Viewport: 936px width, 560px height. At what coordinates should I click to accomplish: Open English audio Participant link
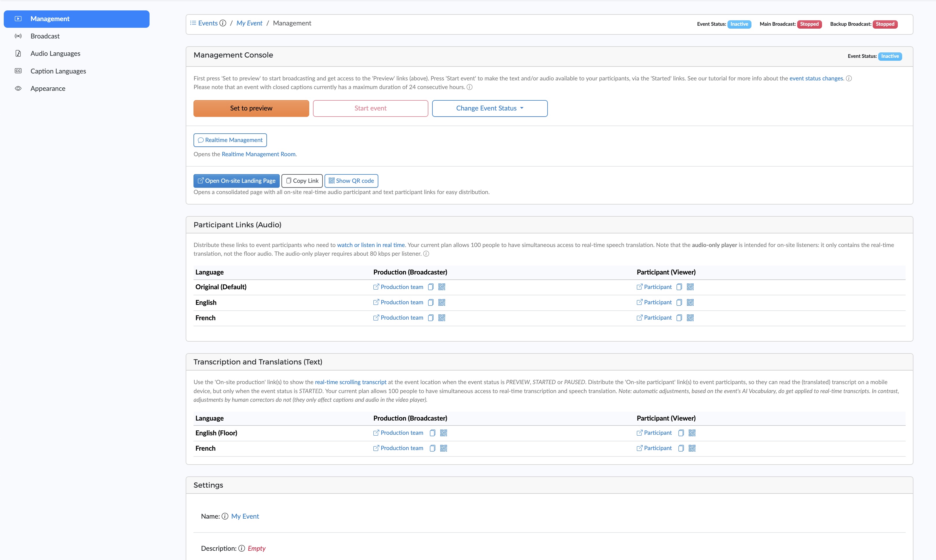(x=654, y=303)
